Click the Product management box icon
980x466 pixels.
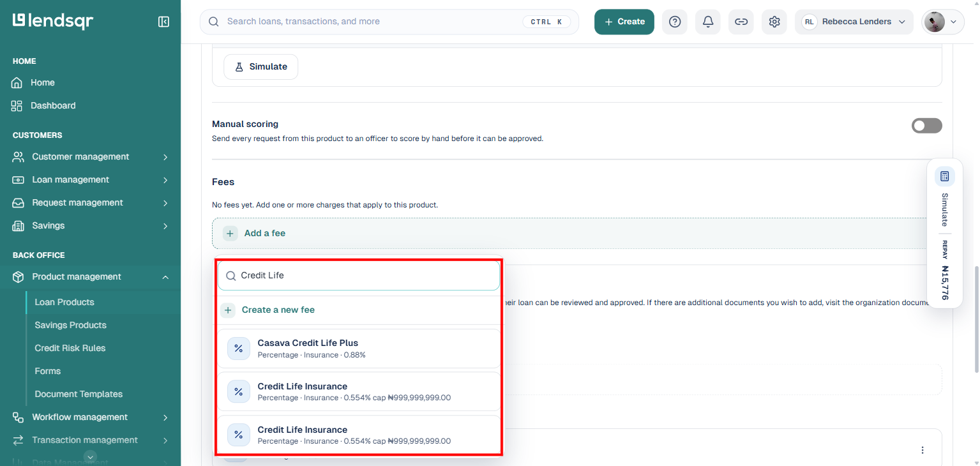coord(18,277)
